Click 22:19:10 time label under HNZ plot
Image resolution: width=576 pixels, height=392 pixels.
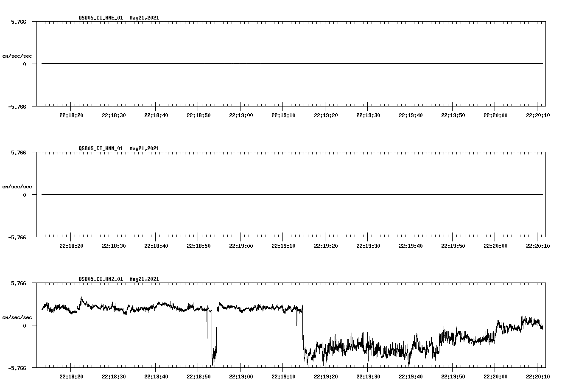tap(283, 377)
